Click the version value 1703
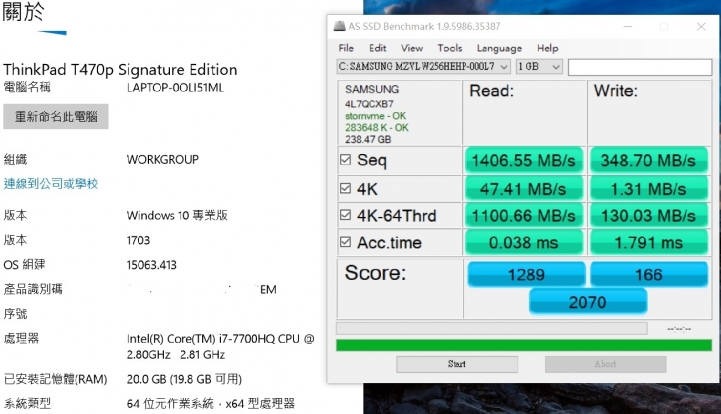This screenshot has width=721, height=414. point(138,240)
